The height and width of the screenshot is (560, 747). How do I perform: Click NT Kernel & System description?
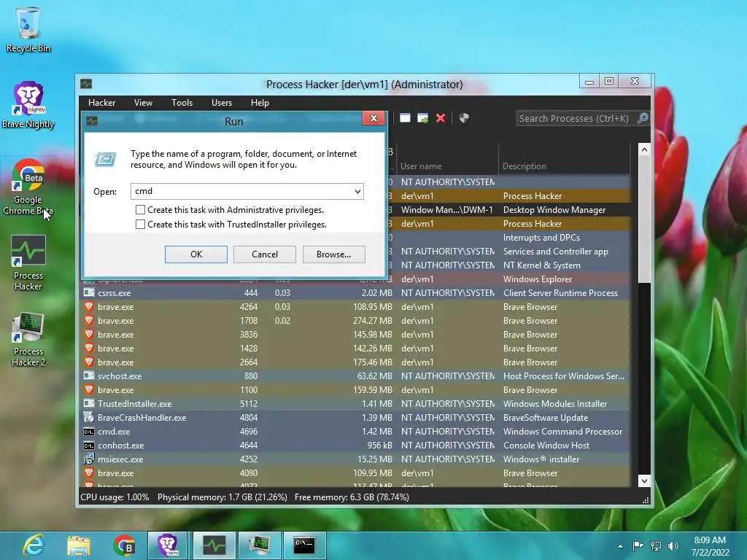[x=542, y=265]
